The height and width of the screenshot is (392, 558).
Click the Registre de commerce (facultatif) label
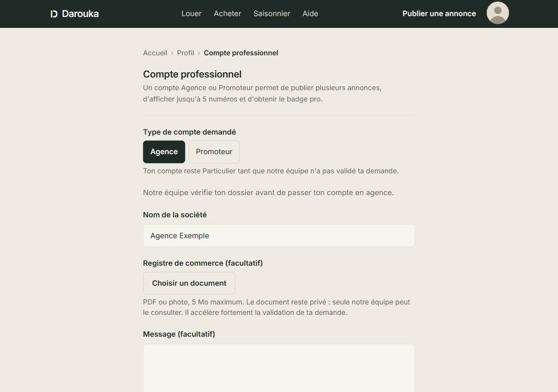click(203, 263)
